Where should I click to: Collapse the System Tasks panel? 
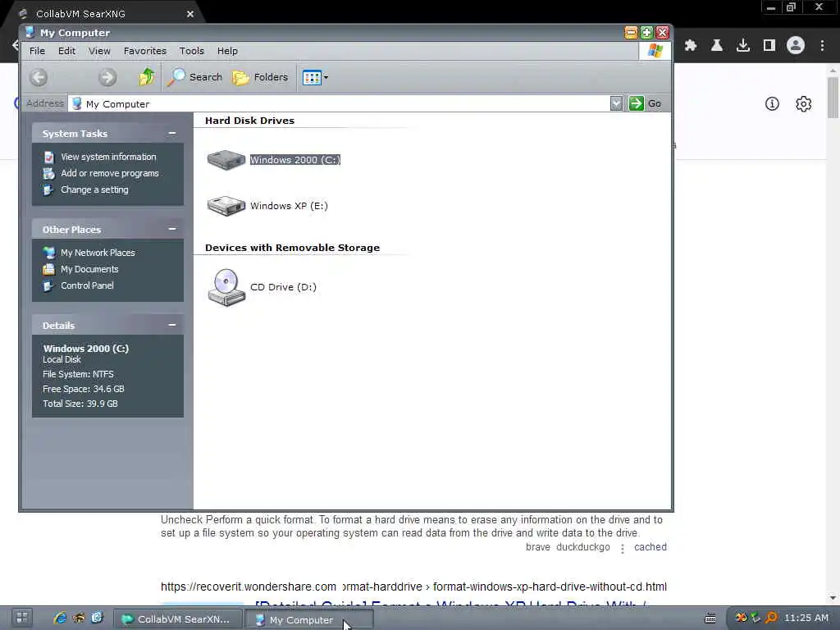coord(172,133)
